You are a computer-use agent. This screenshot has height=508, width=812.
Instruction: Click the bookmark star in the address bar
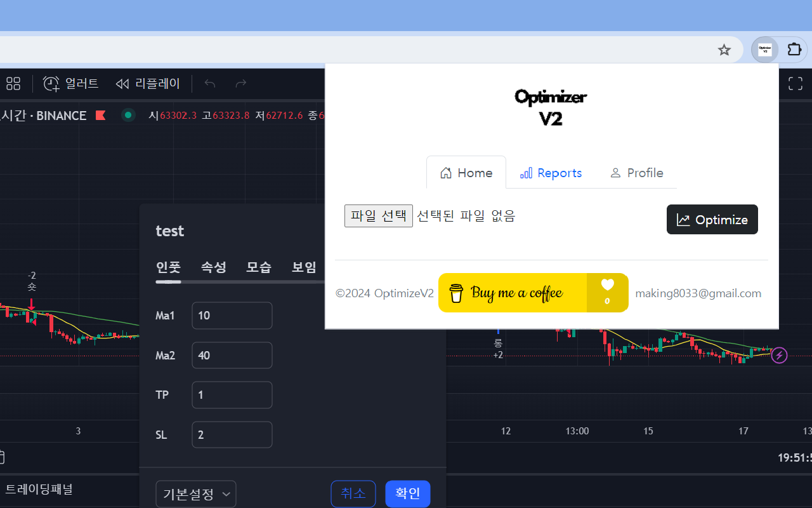tap(724, 50)
